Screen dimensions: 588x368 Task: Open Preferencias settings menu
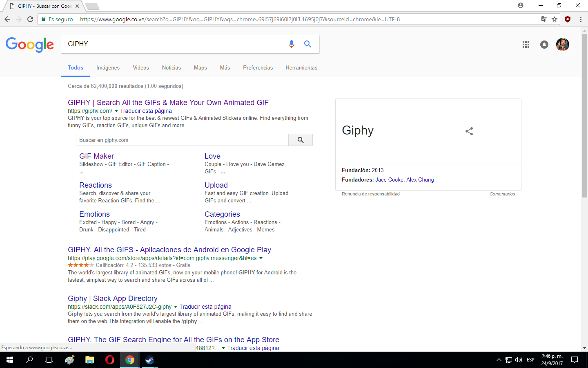pos(258,67)
